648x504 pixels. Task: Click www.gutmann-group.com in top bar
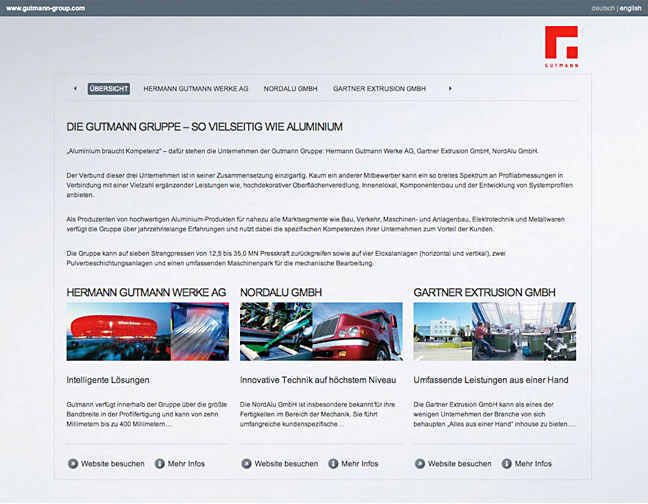click(45, 8)
